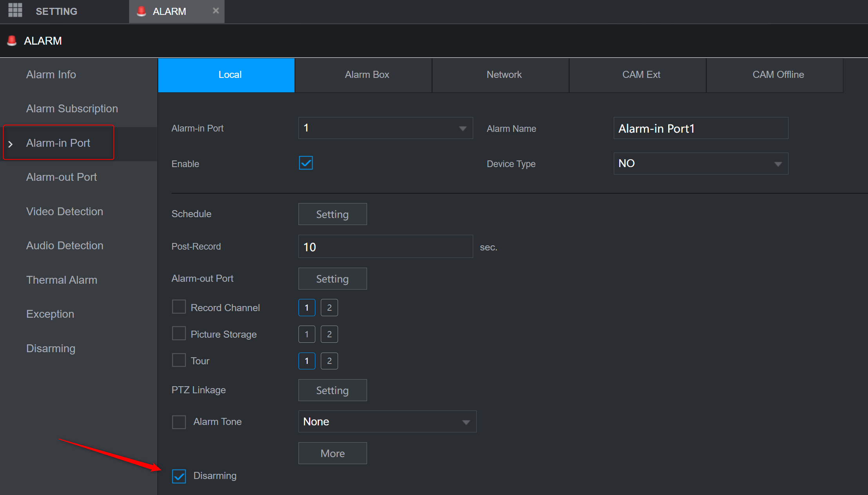Open the Schedule Setting button

pyautogui.click(x=333, y=214)
